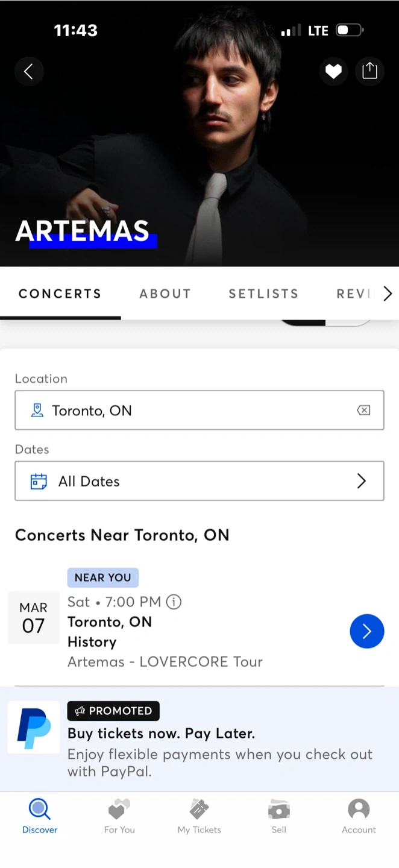The image size is (399, 868).
Task: Tap the PayPal logo thumbnail
Action: click(34, 728)
